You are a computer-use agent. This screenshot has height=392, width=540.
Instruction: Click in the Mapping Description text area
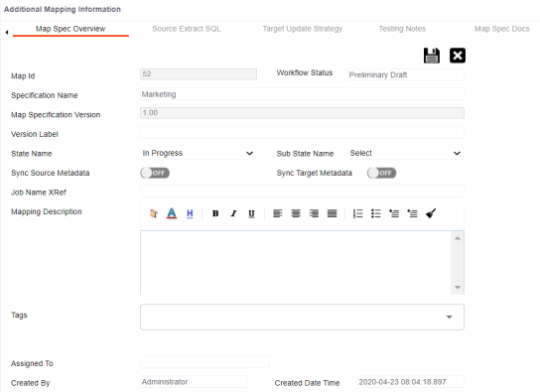click(x=296, y=263)
